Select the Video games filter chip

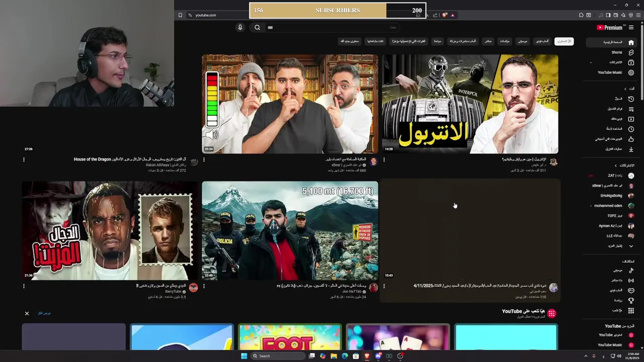pyautogui.click(x=543, y=41)
